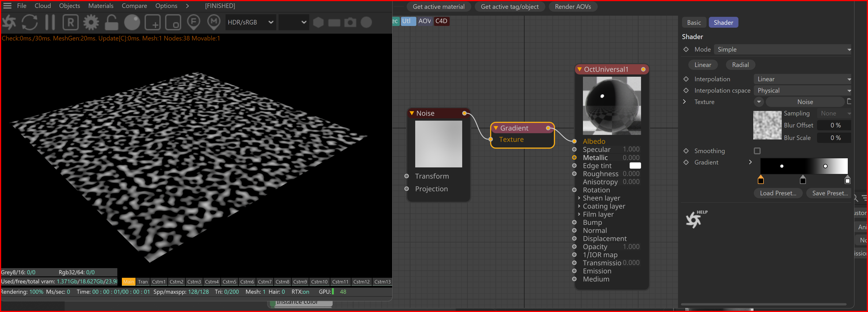868x312 pixels.
Task: Select the orange gradient knot marker
Action: click(x=761, y=180)
